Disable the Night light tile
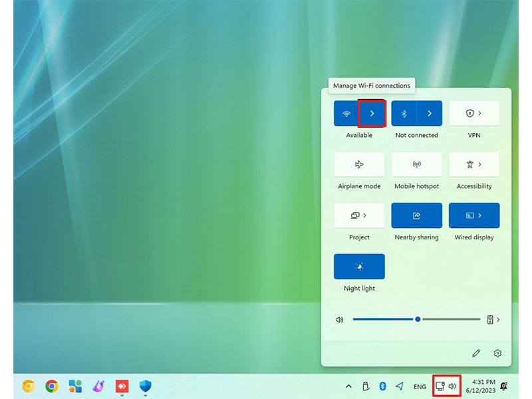 pyautogui.click(x=359, y=266)
